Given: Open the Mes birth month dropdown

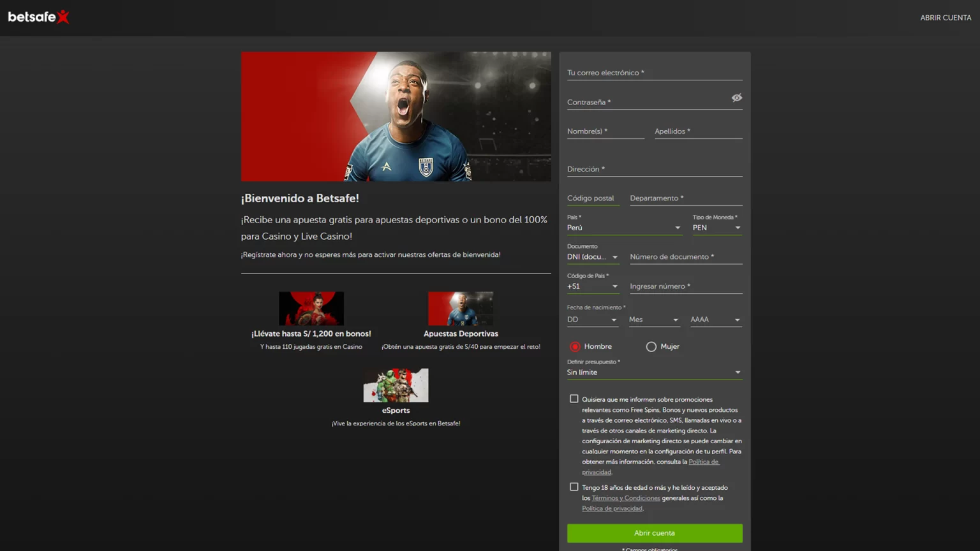Looking at the screenshot, I should [x=654, y=319].
